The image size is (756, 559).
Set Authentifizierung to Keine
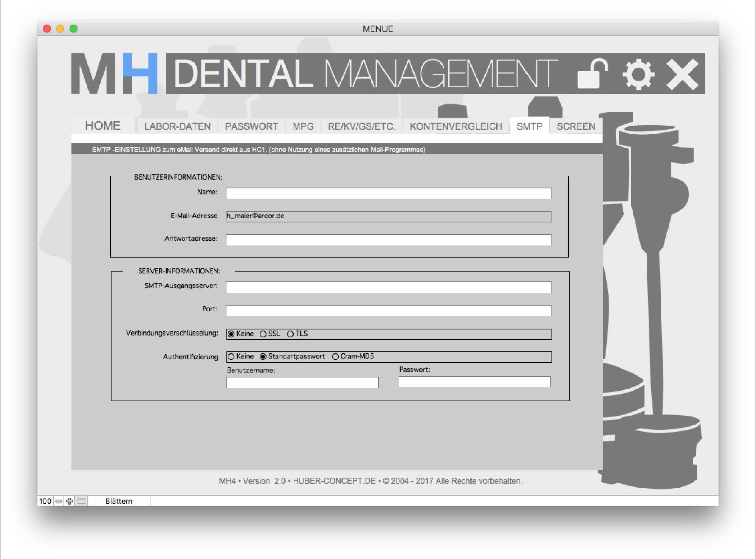[x=231, y=357]
